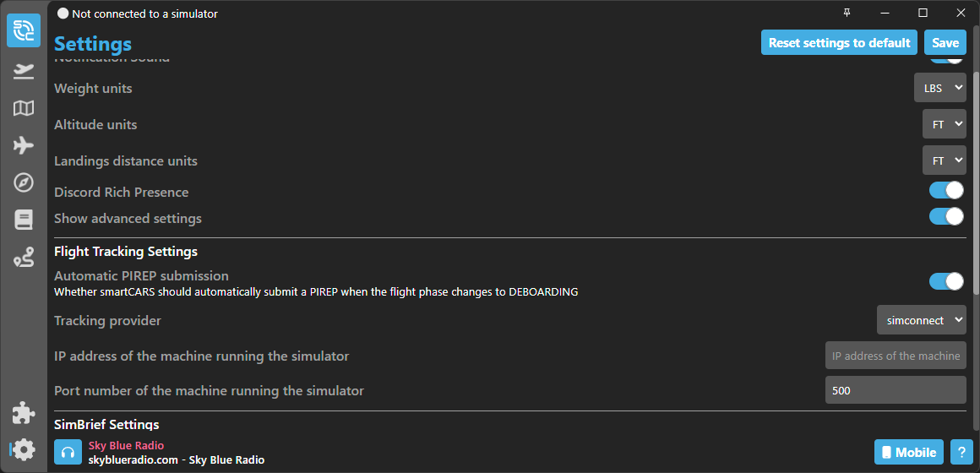Click the Mobile button
This screenshot has height=473, width=980.
coord(909,452)
